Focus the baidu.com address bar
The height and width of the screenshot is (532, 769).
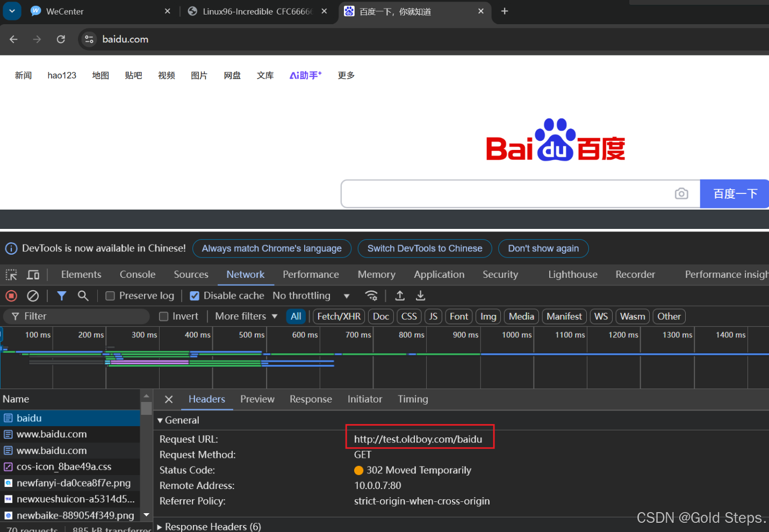point(425,39)
